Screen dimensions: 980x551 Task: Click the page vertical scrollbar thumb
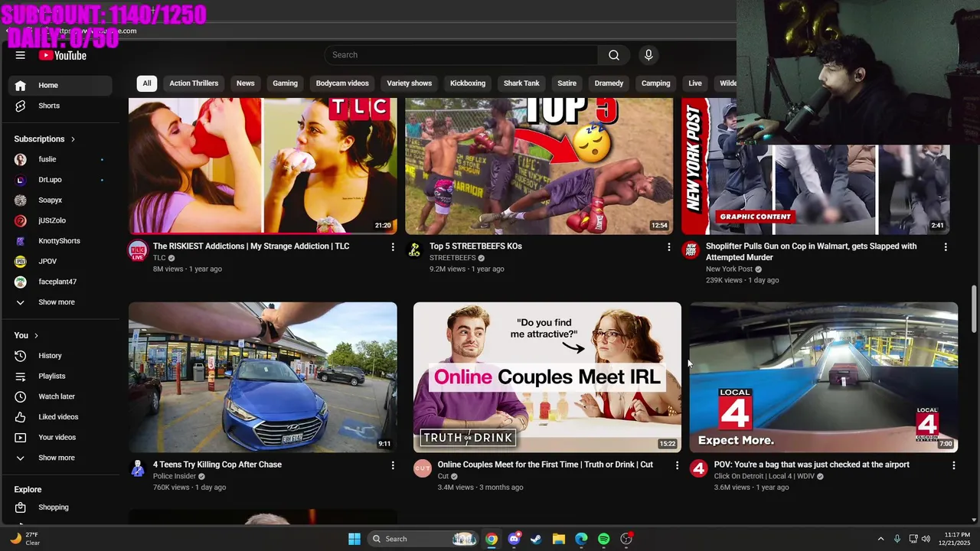(974, 309)
